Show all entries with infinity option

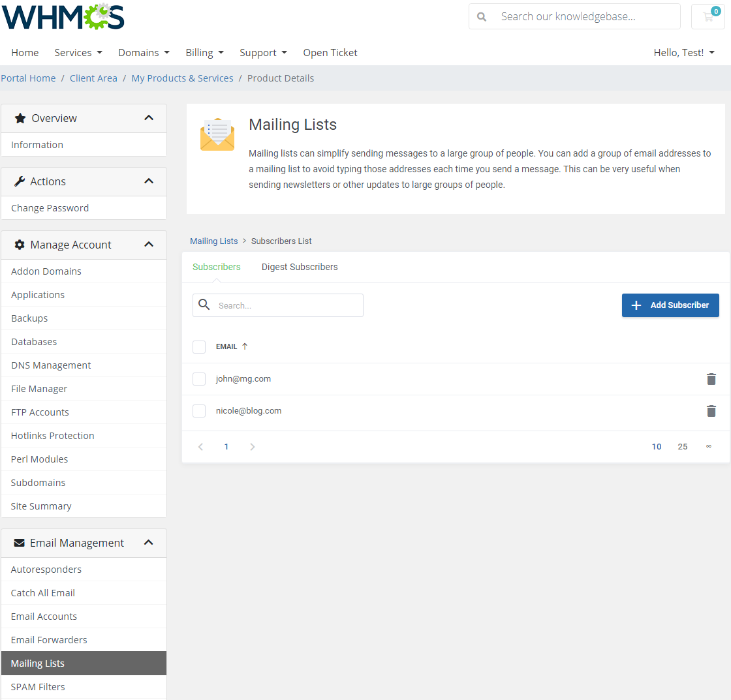coord(709,446)
